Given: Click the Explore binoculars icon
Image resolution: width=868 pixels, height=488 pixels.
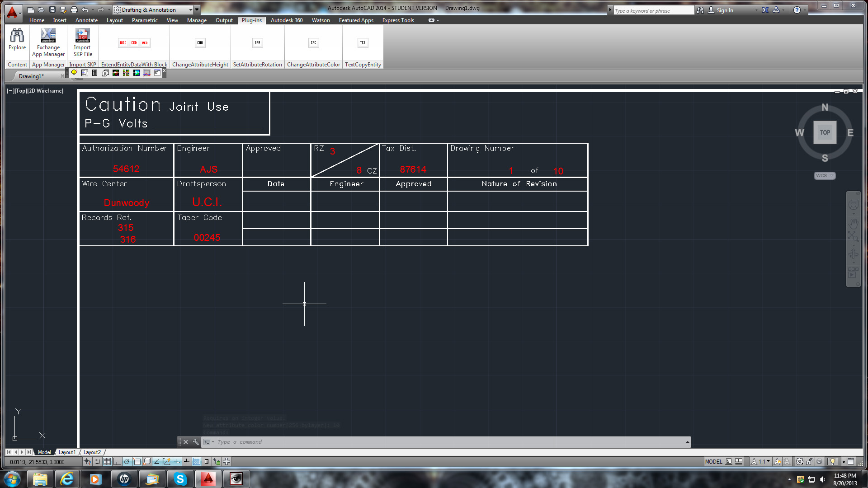Looking at the screenshot, I should click(17, 36).
